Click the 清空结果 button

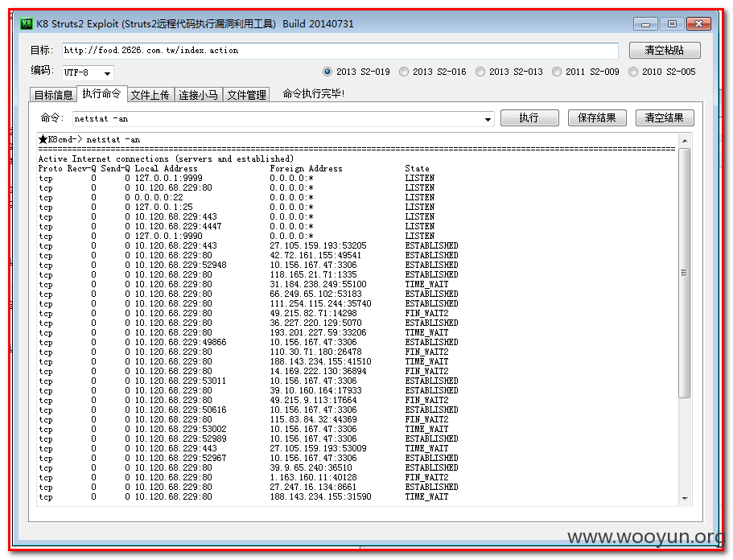tap(664, 117)
